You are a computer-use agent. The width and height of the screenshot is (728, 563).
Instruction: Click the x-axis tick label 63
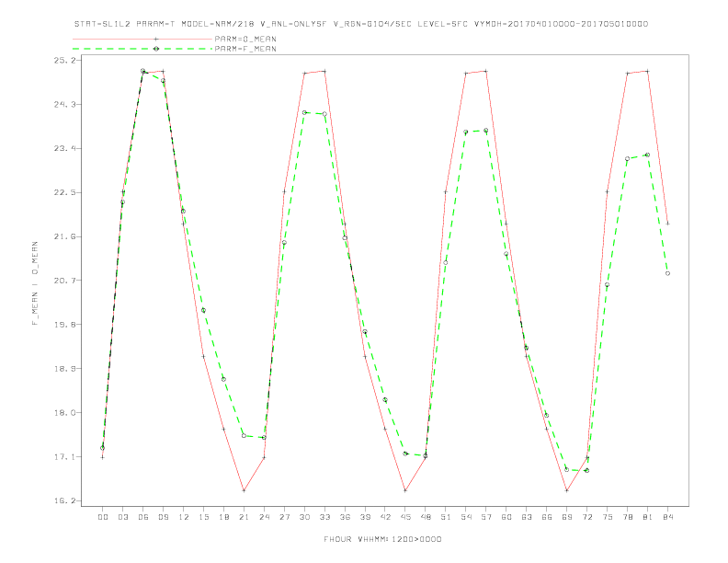tap(527, 517)
